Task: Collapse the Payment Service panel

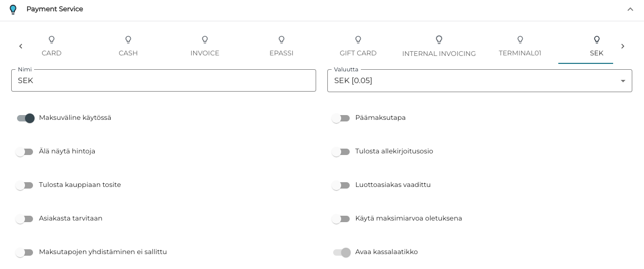Action: (630, 9)
